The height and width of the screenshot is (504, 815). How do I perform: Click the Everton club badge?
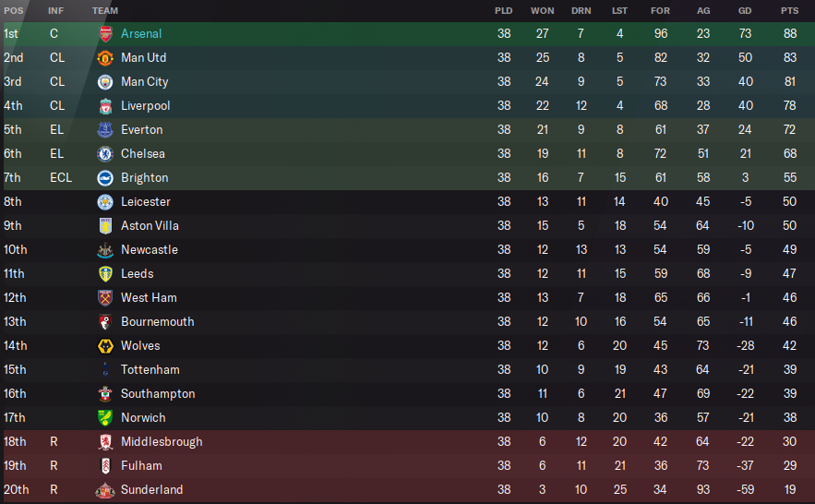pyautogui.click(x=105, y=130)
